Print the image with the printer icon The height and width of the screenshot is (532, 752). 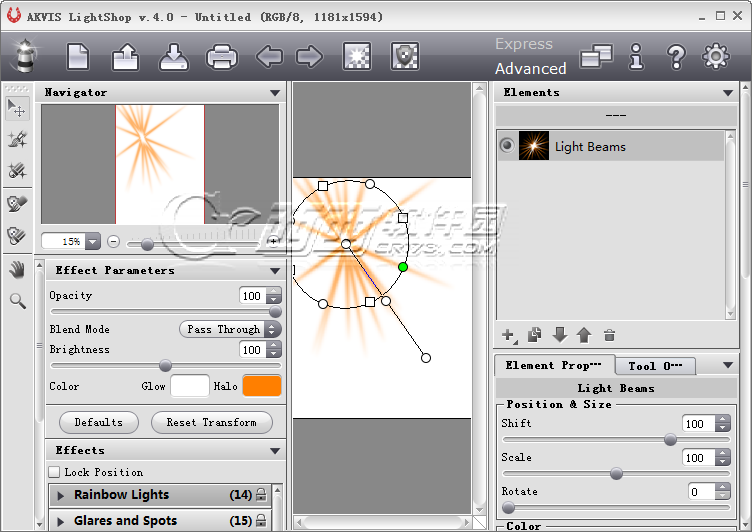click(222, 58)
